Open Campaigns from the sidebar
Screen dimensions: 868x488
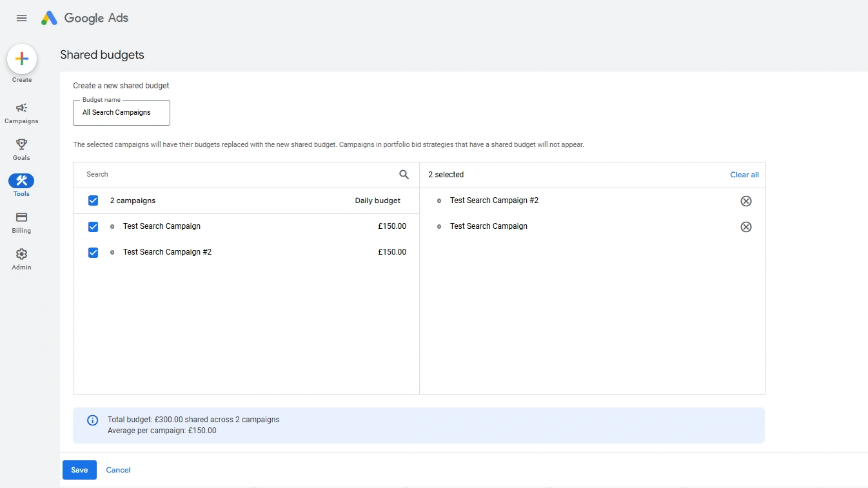(21, 113)
